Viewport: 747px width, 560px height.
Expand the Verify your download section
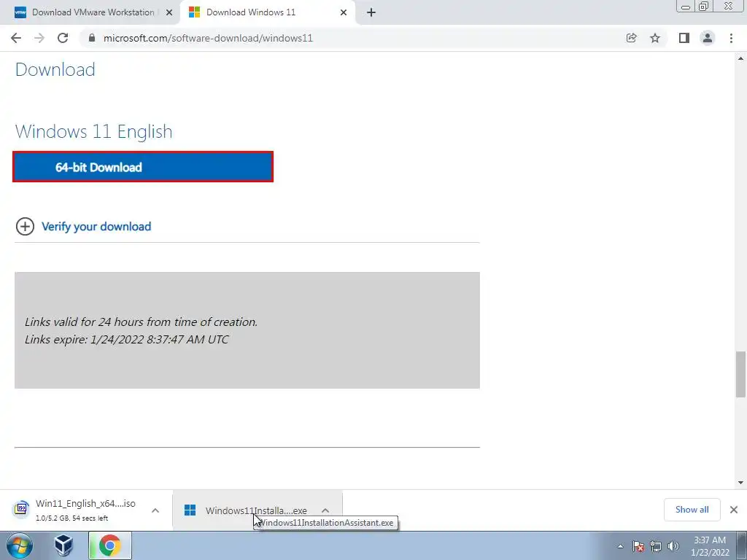(x=25, y=226)
